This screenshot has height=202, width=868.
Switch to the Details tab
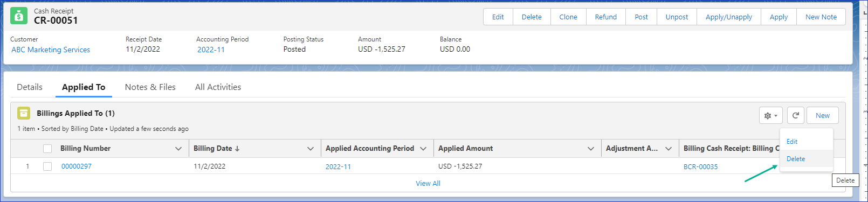[x=30, y=87]
